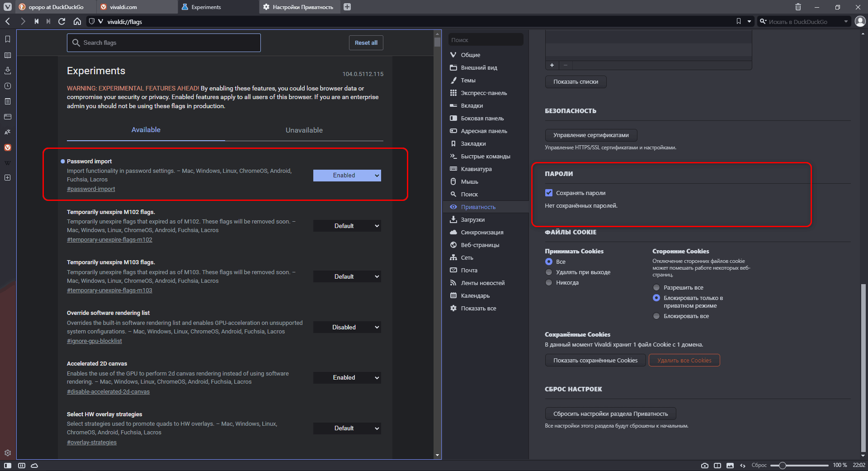
Task: Bookmark this page from the address bar
Action: (x=739, y=21)
